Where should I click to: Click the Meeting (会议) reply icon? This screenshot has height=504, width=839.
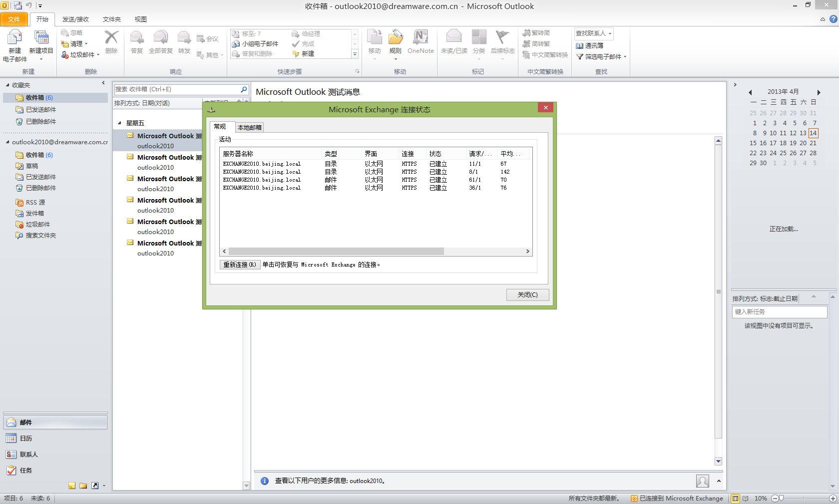coord(200,39)
